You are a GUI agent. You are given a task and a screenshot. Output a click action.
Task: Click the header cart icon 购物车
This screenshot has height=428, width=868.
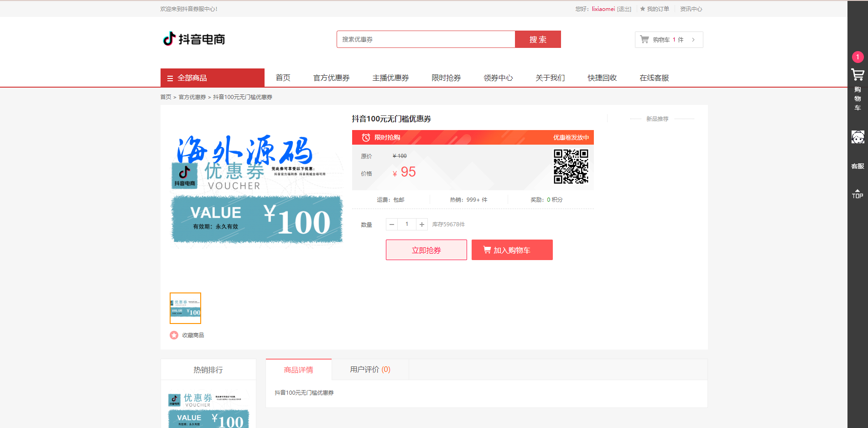point(645,40)
